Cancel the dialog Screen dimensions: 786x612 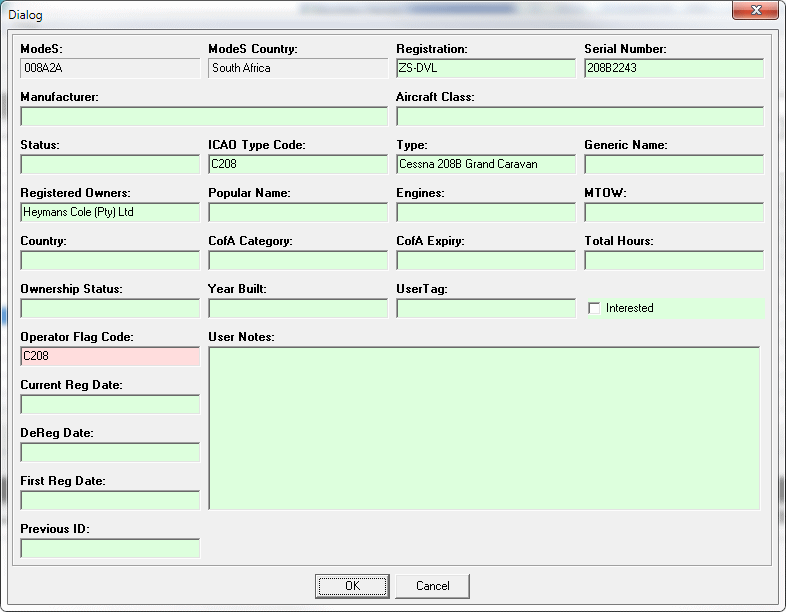[432, 586]
